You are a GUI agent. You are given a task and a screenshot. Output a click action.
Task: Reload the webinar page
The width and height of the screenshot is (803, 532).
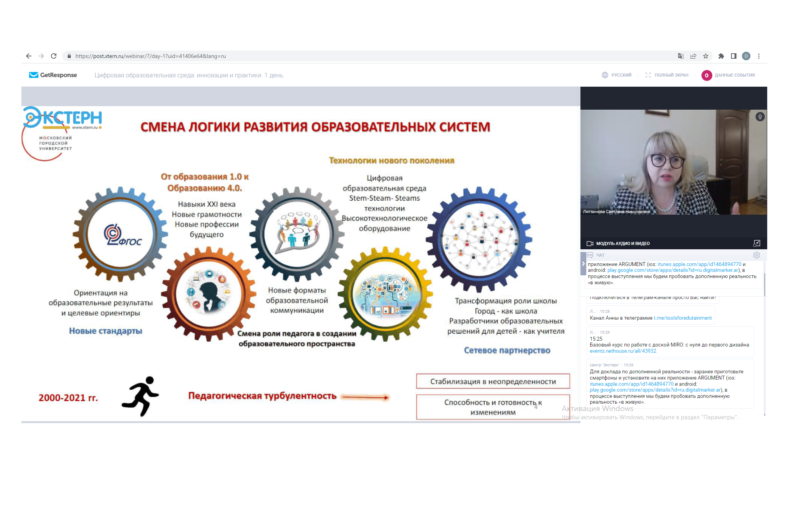click(x=54, y=56)
